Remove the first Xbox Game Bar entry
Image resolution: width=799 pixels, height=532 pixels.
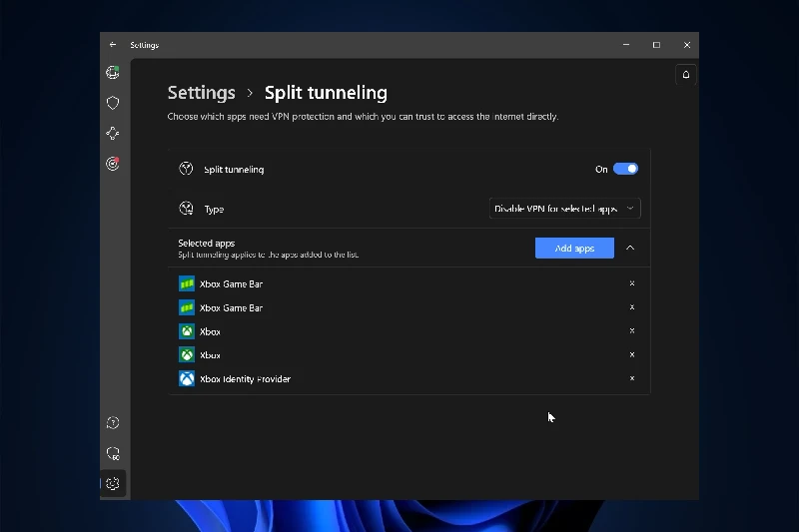point(632,283)
